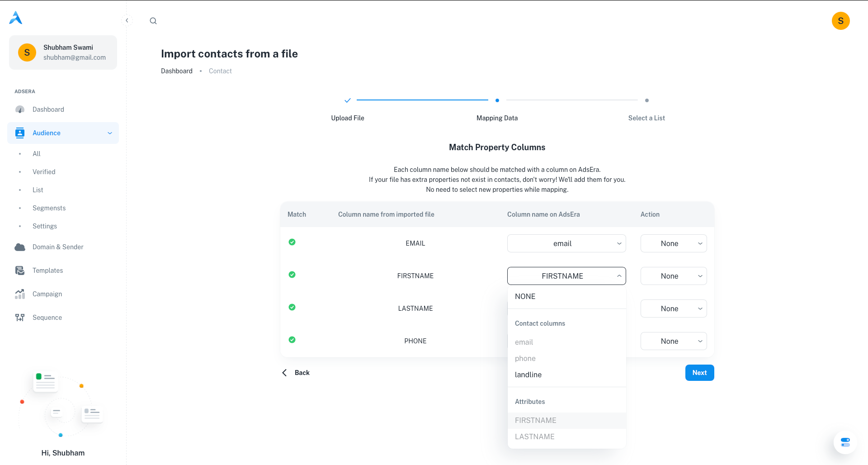The width and height of the screenshot is (868, 465).
Task: Open Verified contacts in the sidebar
Action: [x=44, y=172]
